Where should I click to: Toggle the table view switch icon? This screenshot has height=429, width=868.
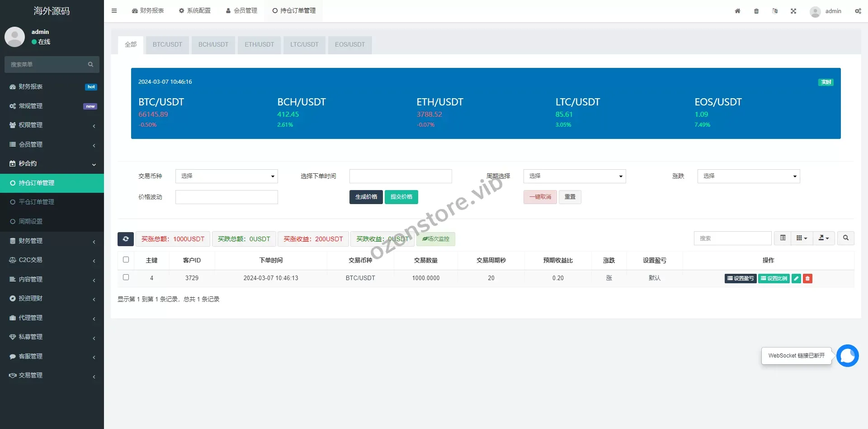(783, 238)
